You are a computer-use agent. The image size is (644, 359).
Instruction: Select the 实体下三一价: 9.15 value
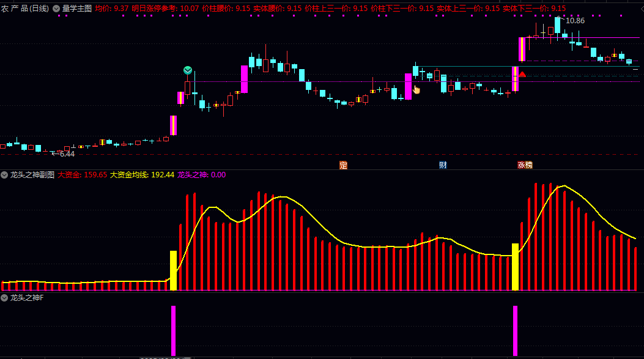coord(535,9)
